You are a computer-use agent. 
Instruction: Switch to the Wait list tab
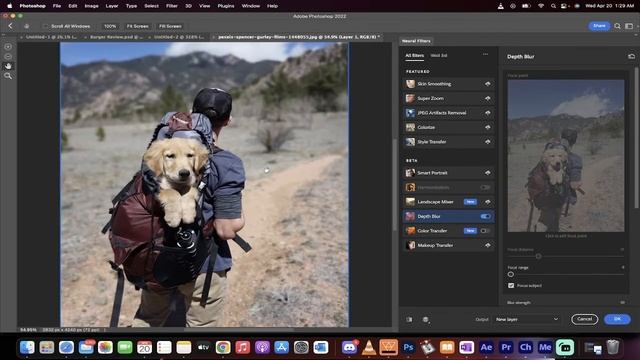[x=439, y=56]
